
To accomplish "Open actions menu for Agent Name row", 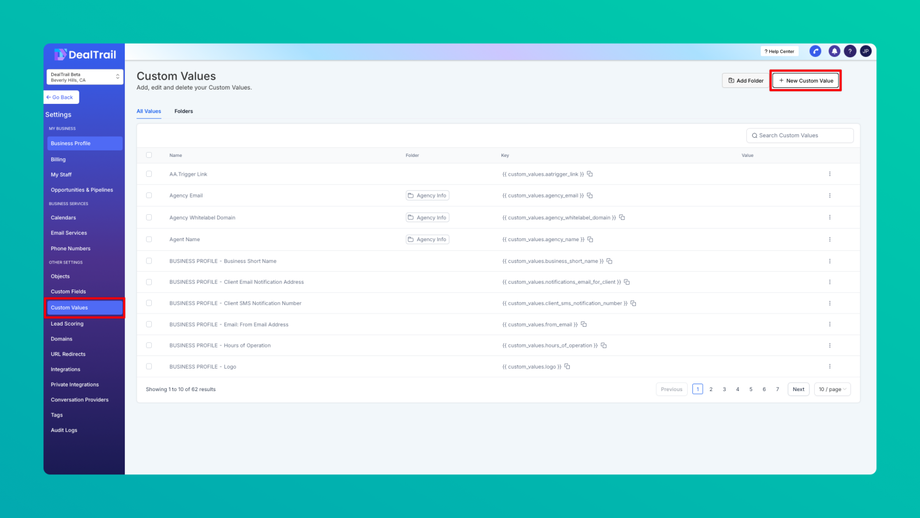I will 830,239.
